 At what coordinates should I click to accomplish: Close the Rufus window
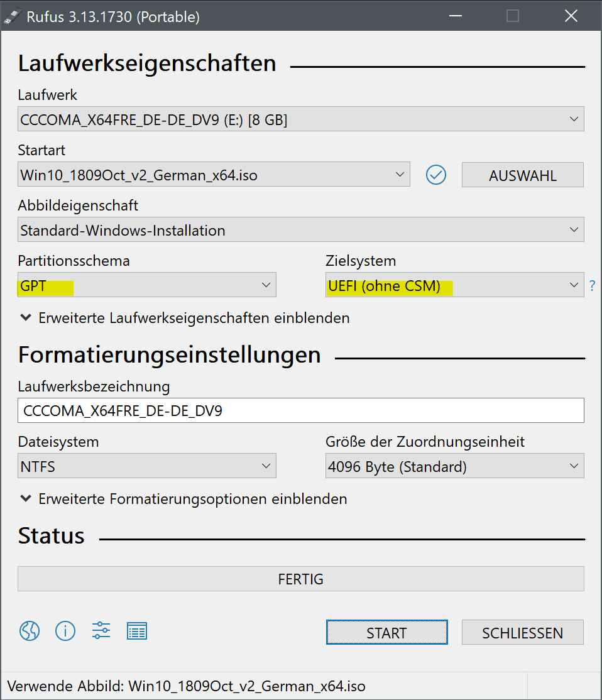click(x=571, y=16)
